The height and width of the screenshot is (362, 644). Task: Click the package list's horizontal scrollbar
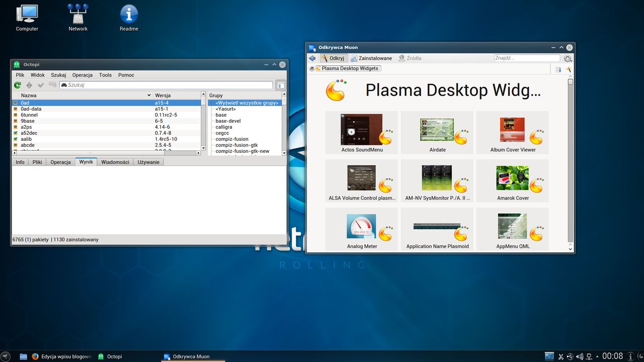coord(106,153)
